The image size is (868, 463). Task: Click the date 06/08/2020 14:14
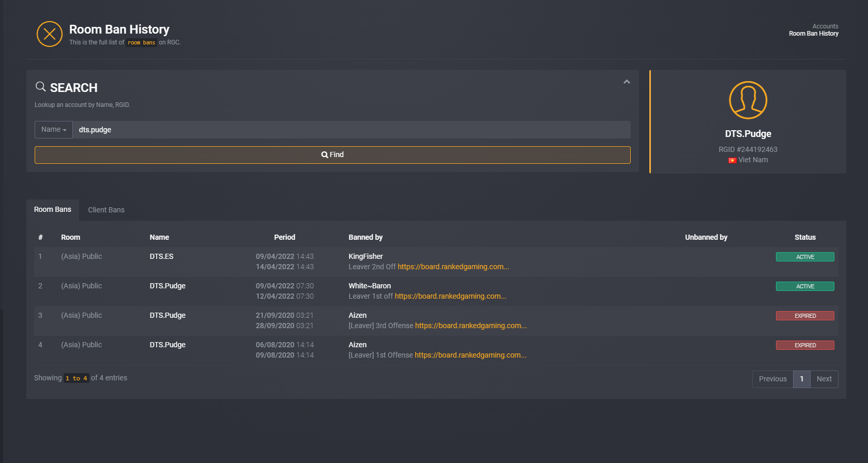[x=284, y=345]
